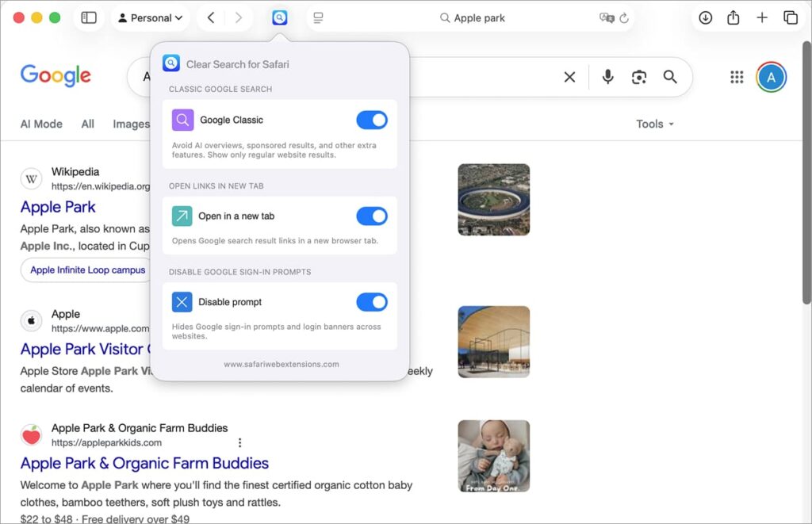Viewport: 812px width, 524px height.
Task: Clear the search box with X
Action: 569,77
